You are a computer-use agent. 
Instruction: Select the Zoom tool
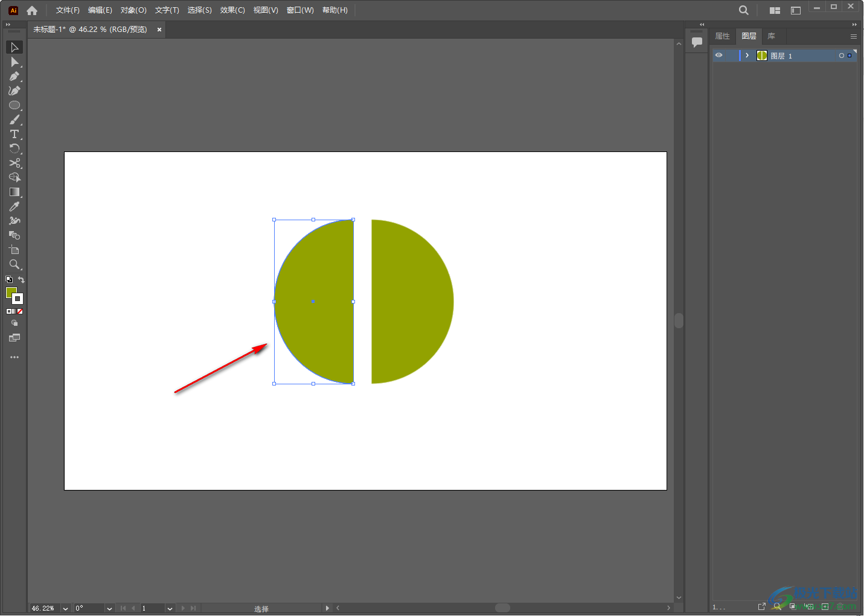point(14,264)
